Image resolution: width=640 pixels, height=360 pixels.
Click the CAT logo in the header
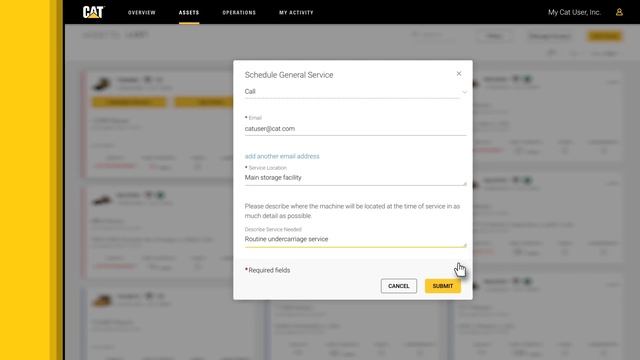point(93,12)
